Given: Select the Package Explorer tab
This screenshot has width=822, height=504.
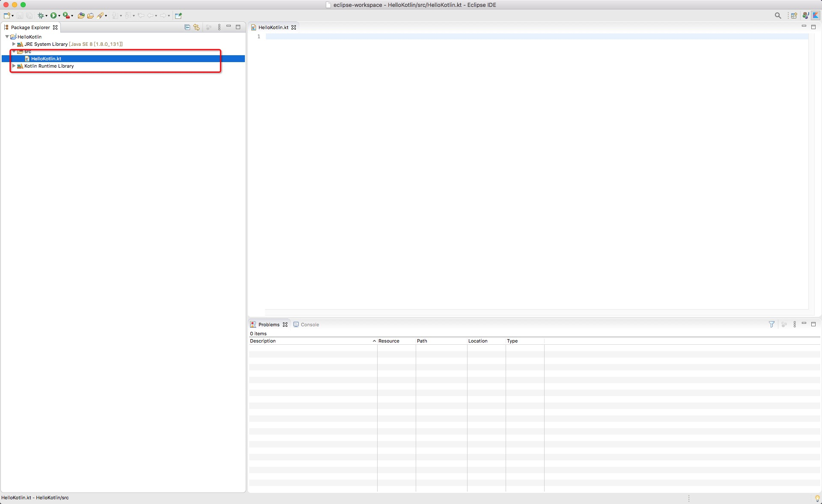Looking at the screenshot, I should coord(30,27).
